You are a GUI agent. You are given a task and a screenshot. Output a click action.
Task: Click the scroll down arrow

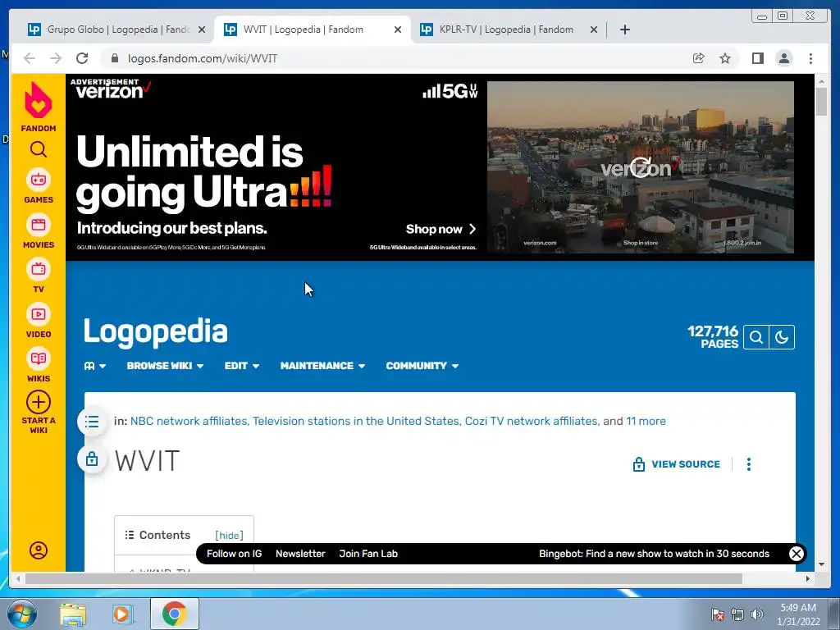click(821, 564)
